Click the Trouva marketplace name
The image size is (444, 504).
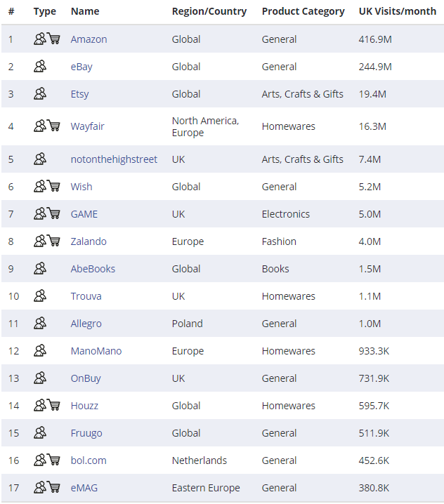tap(86, 296)
